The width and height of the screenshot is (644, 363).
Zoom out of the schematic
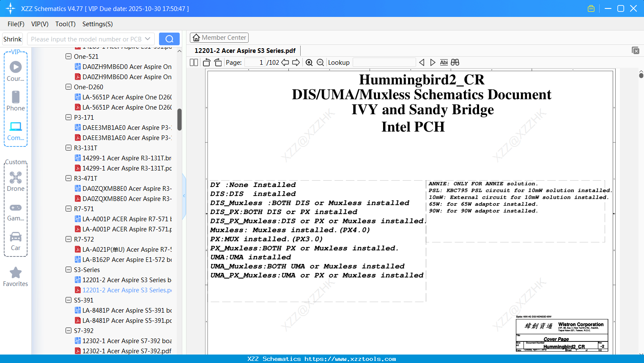[321, 63]
